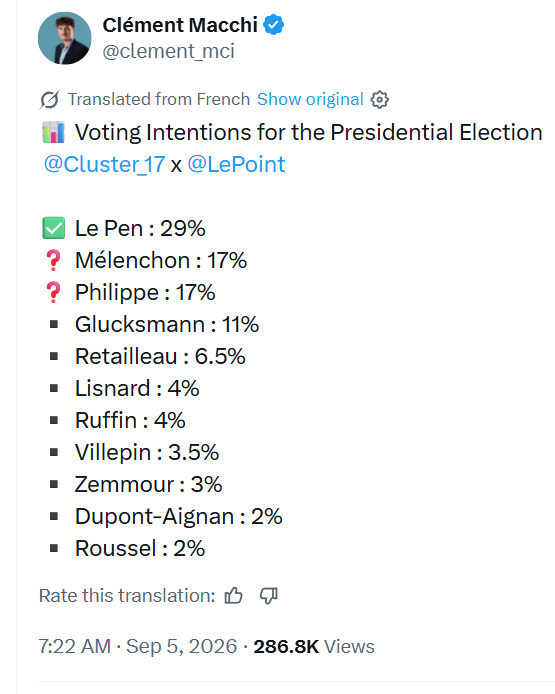Click the translation icon beside 'Translated from French'

click(x=49, y=100)
